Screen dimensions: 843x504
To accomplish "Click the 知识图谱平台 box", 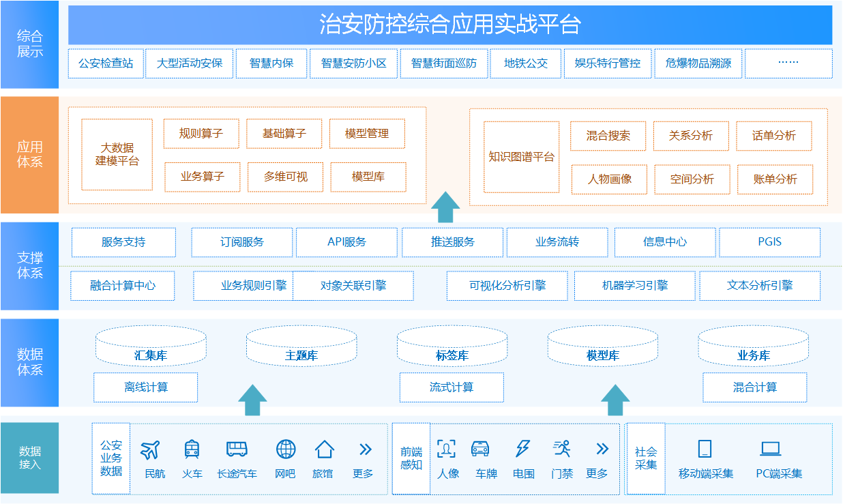I will [521, 157].
